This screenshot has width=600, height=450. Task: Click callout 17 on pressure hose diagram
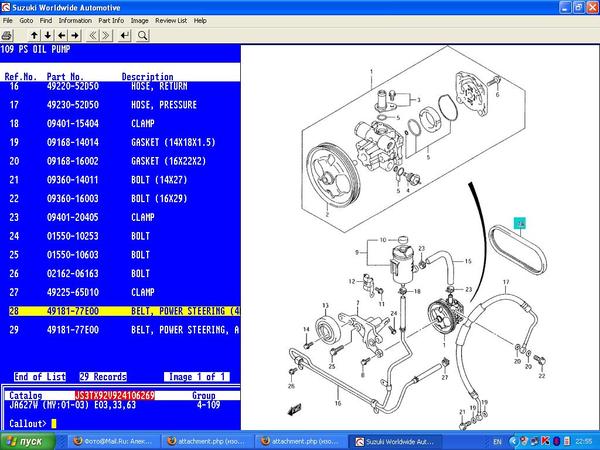[506, 282]
